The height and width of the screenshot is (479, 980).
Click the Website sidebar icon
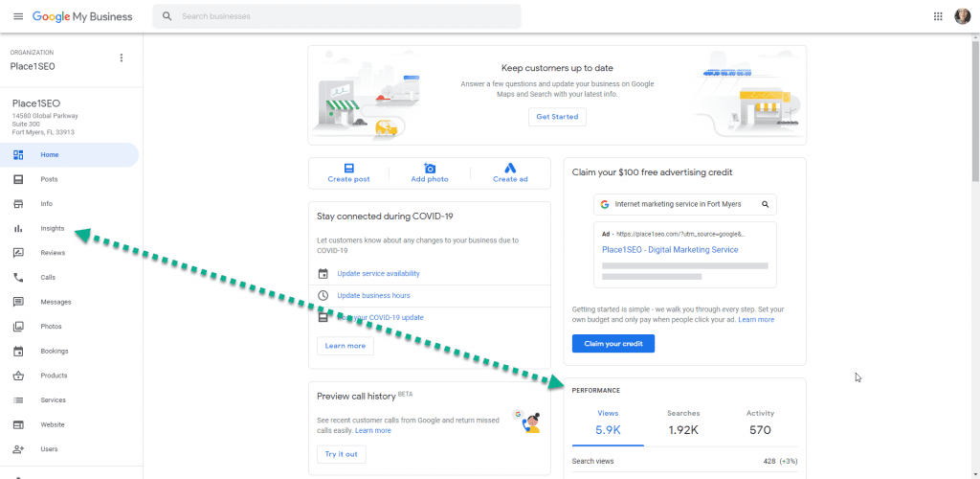(x=18, y=424)
